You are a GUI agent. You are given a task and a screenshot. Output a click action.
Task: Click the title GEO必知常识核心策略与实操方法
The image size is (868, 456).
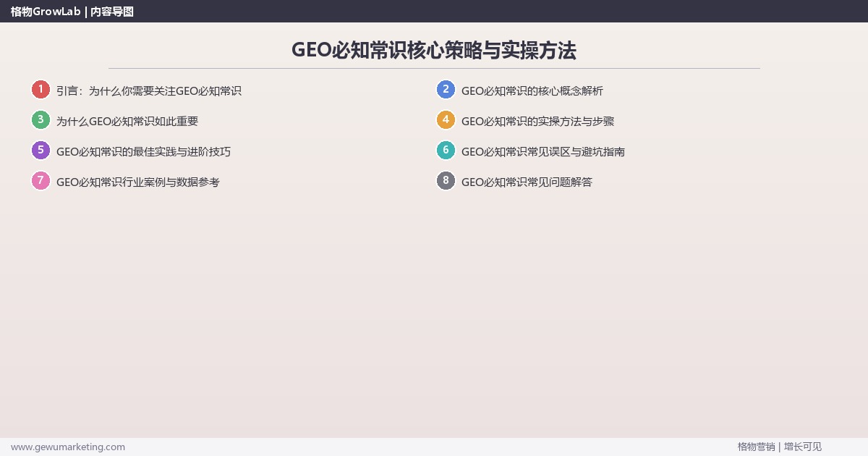pyautogui.click(x=434, y=50)
